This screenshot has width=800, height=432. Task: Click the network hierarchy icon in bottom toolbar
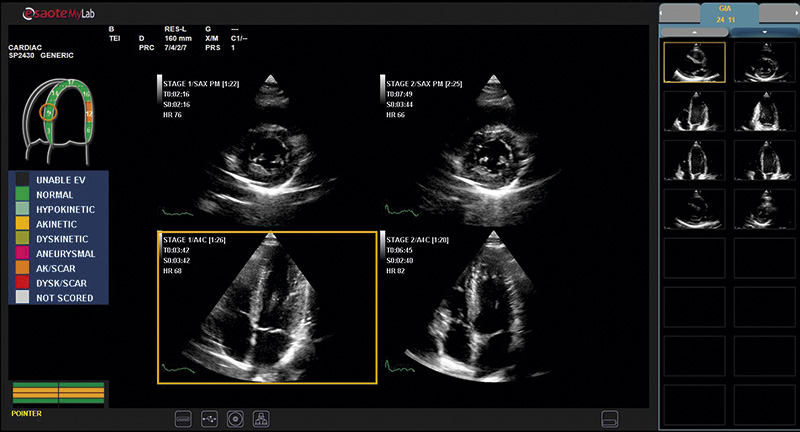[262, 419]
